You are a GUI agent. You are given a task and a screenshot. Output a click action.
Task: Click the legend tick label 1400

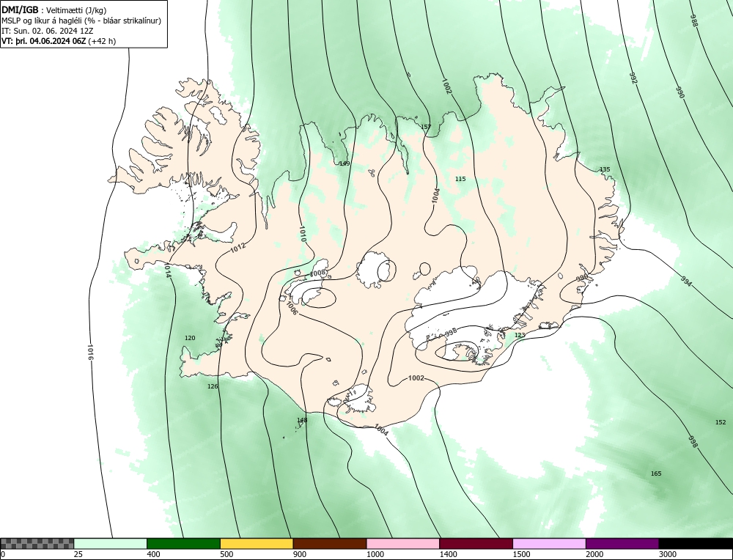(449, 555)
